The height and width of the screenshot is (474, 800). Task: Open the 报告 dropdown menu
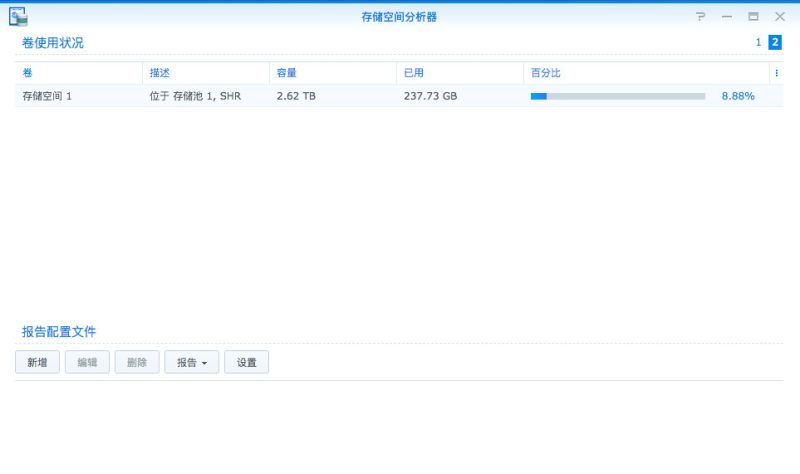coord(192,362)
